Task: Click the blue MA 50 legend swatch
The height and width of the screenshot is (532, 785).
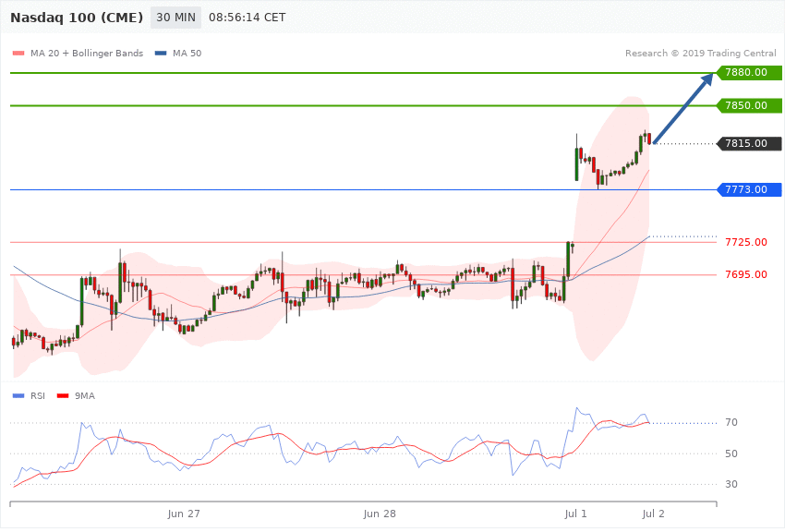Action: tap(161, 53)
